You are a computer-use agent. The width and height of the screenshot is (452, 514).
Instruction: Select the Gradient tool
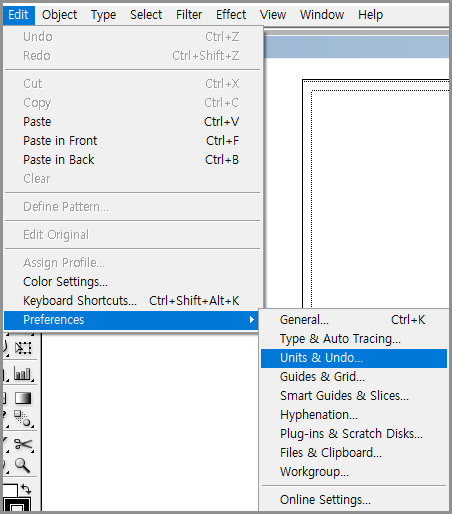(23, 398)
